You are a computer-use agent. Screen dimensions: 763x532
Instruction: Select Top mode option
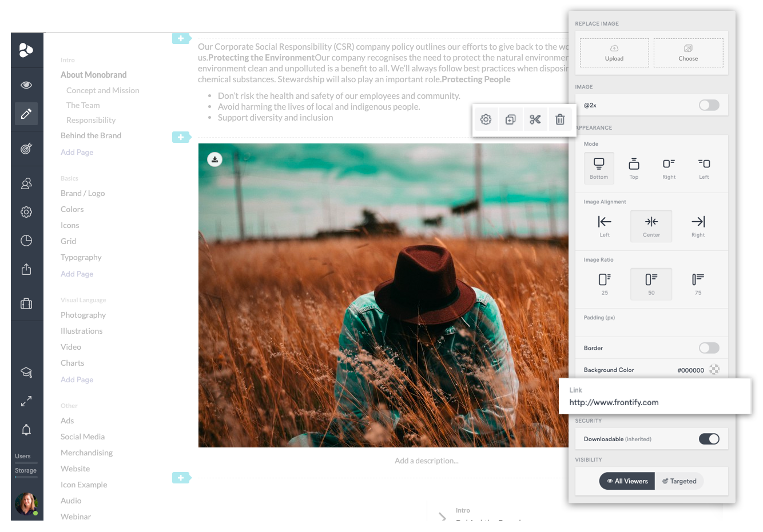(x=634, y=168)
